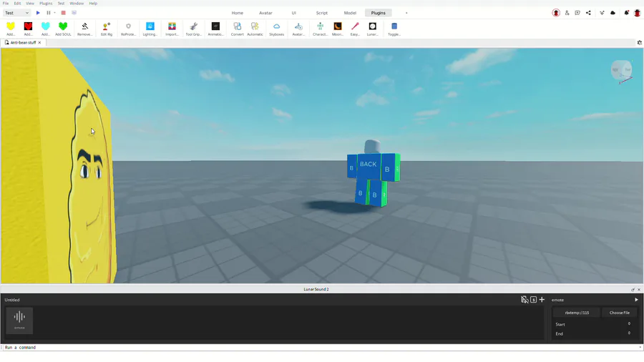
Task: Select the Plugins ribbon tab
Action: click(x=379, y=13)
